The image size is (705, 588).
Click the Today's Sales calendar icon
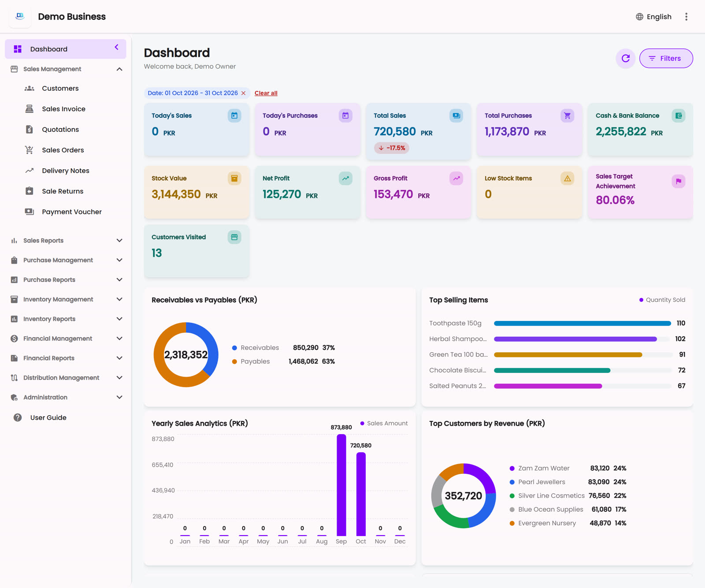[234, 115]
